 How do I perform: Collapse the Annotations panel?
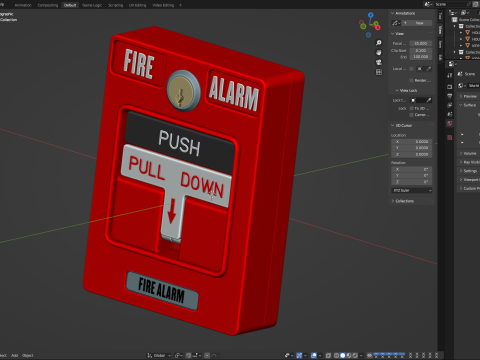(393, 13)
